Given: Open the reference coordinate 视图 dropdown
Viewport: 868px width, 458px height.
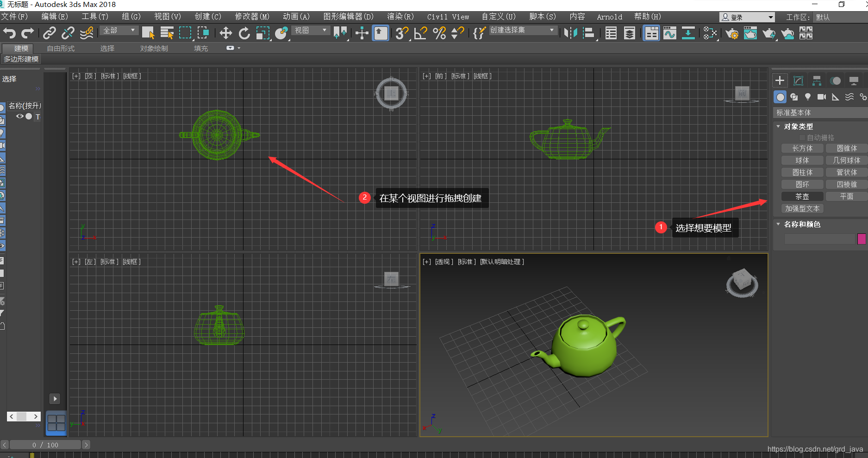Looking at the screenshot, I should 311,30.
